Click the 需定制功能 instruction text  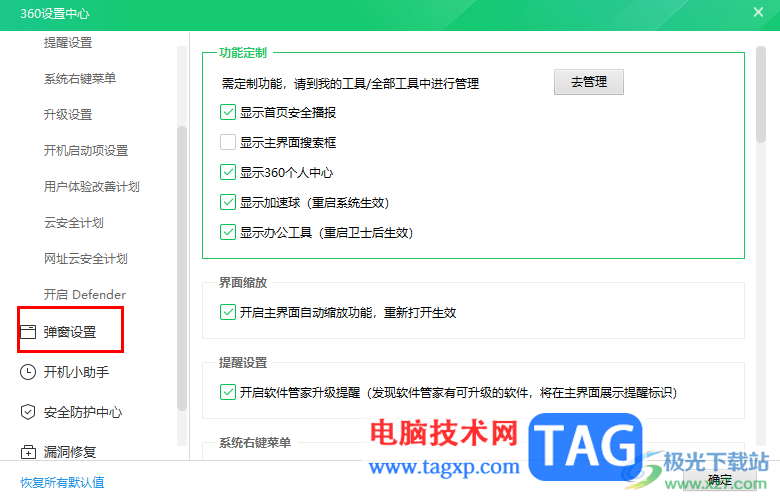pos(350,83)
